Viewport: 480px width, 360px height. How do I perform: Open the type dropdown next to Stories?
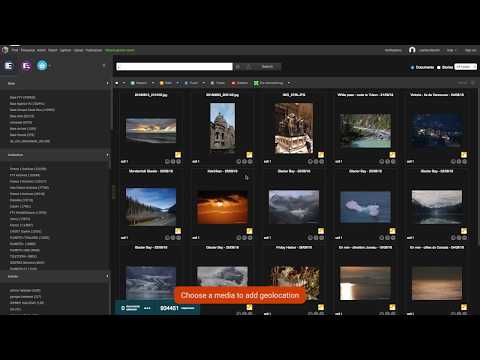point(466,67)
